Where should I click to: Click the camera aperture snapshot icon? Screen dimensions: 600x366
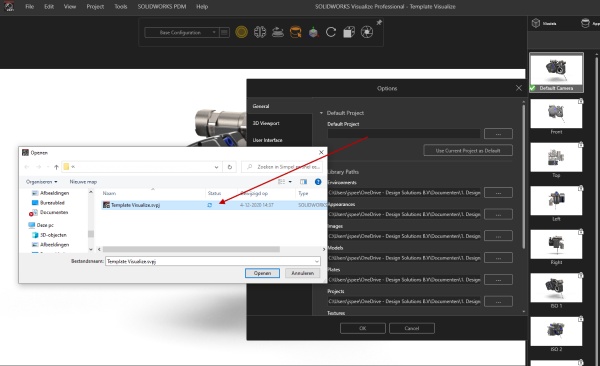(367, 32)
